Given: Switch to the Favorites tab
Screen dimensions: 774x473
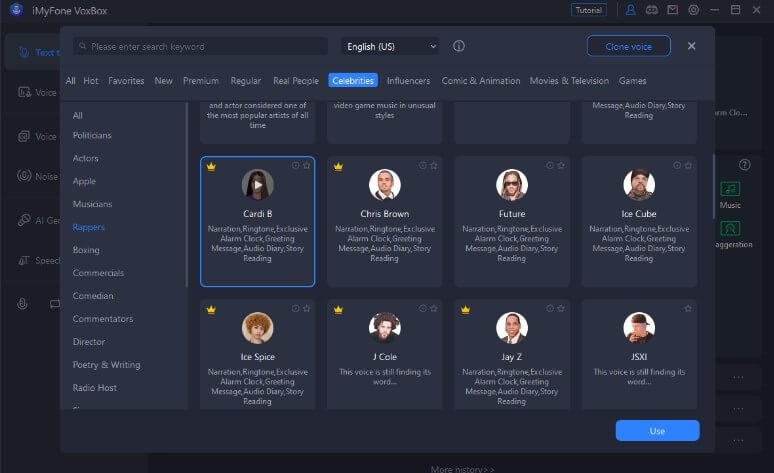Looking at the screenshot, I should [x=126, y=80].
